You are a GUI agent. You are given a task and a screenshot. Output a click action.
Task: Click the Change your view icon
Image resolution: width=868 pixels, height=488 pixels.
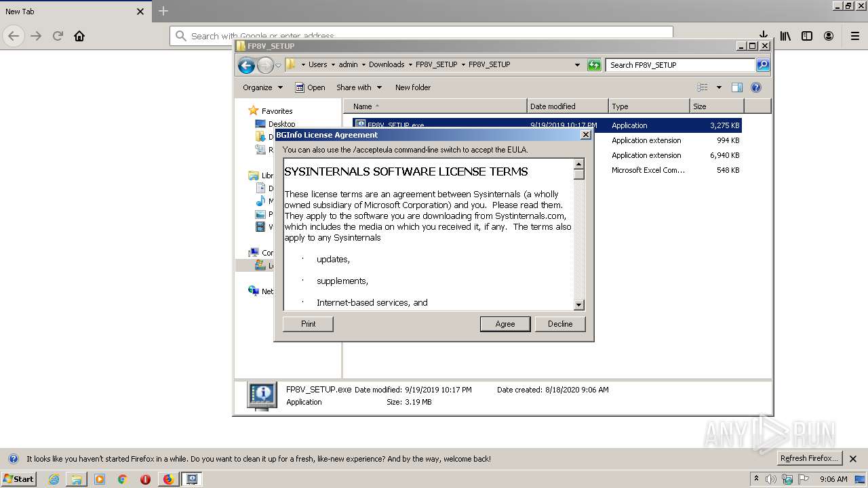(x=703, y=87)
